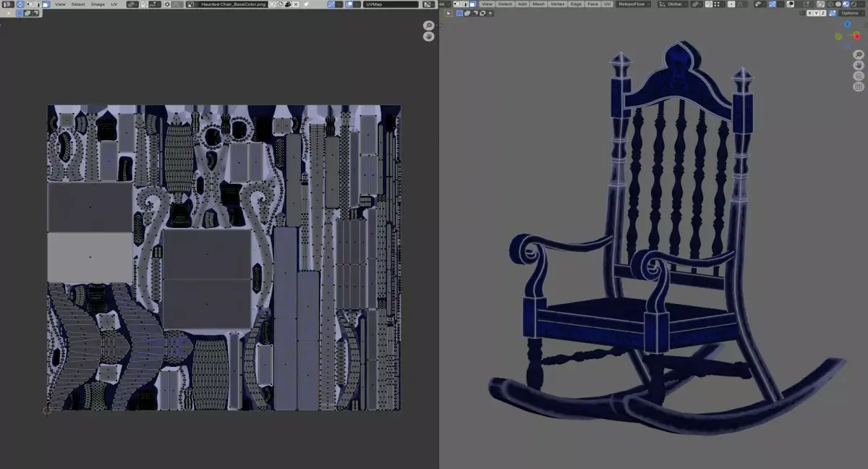Select mesh edge select mode in 3D viewport
Viewport: 868px width, 469px height.
click(465, 4)
